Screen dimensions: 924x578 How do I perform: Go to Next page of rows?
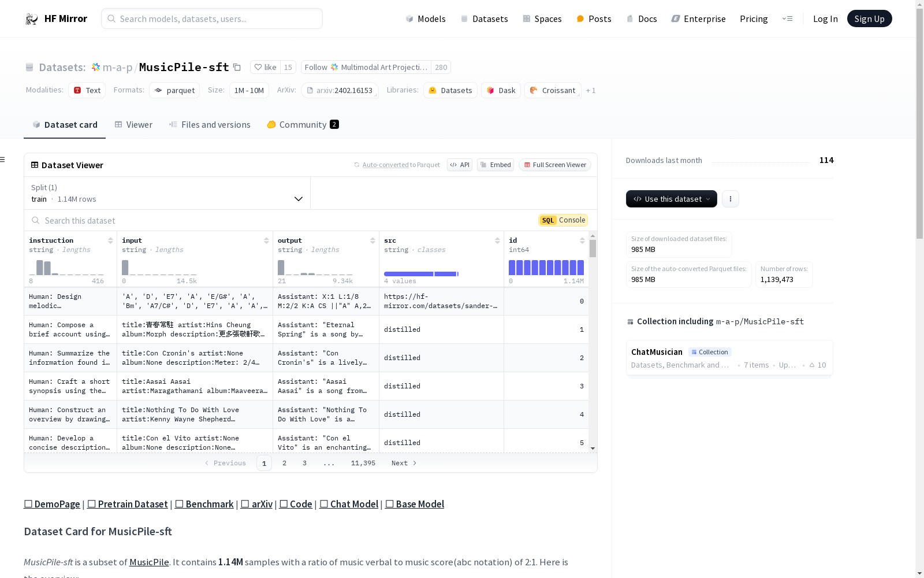[x=404, y=463]
